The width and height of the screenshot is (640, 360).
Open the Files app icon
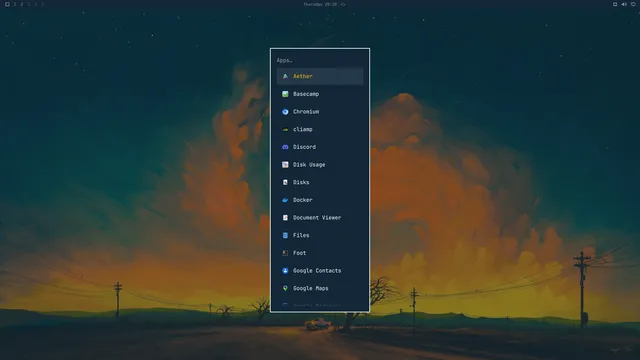pyautogui.click(x=285, y=236)
